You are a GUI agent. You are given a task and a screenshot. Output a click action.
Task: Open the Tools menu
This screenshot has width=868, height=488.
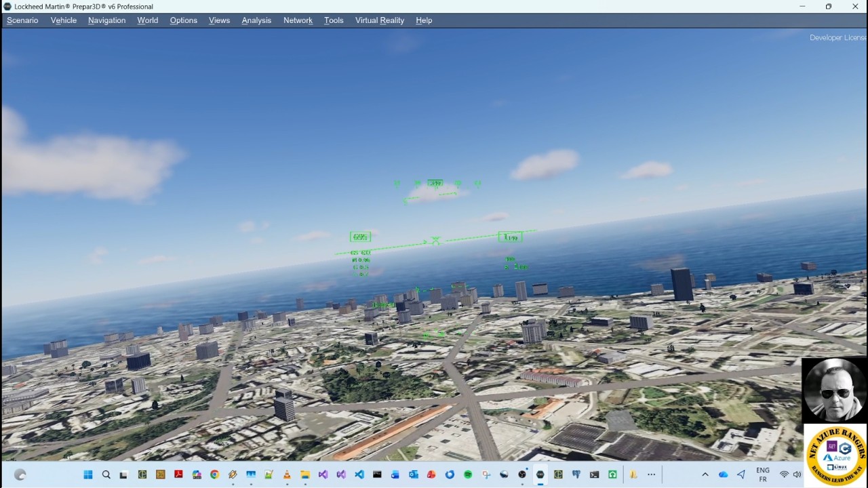pos(334,20)
